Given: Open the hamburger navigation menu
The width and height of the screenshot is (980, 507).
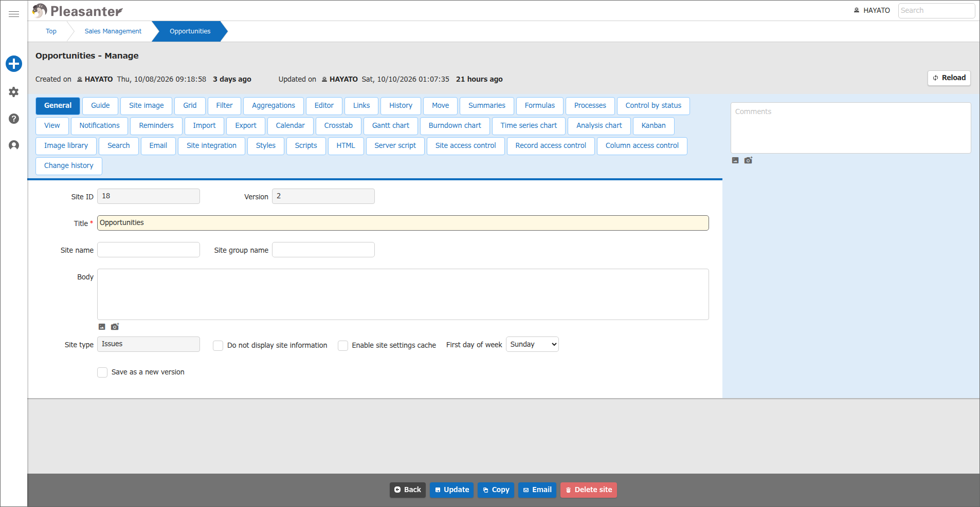Looking at the screenshot, I should [x=14, y=14].
